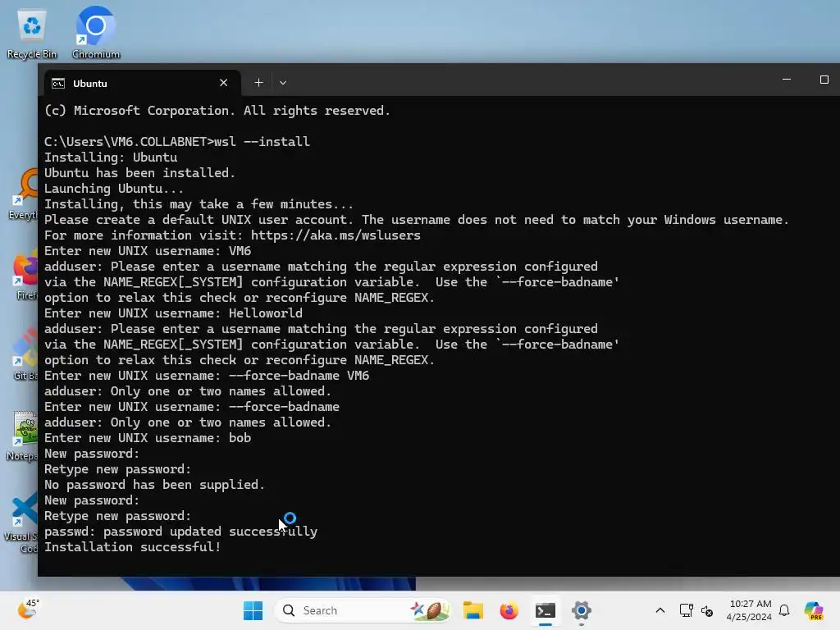This screenshot has height=630, width=840.
Task: Click the Terminal icon in the taskbar
Action: (546, 610)
